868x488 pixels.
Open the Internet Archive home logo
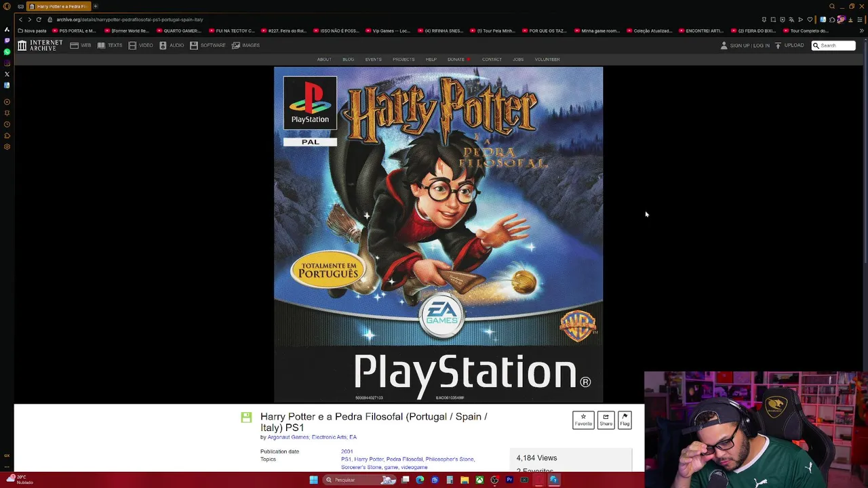(40, 45)
